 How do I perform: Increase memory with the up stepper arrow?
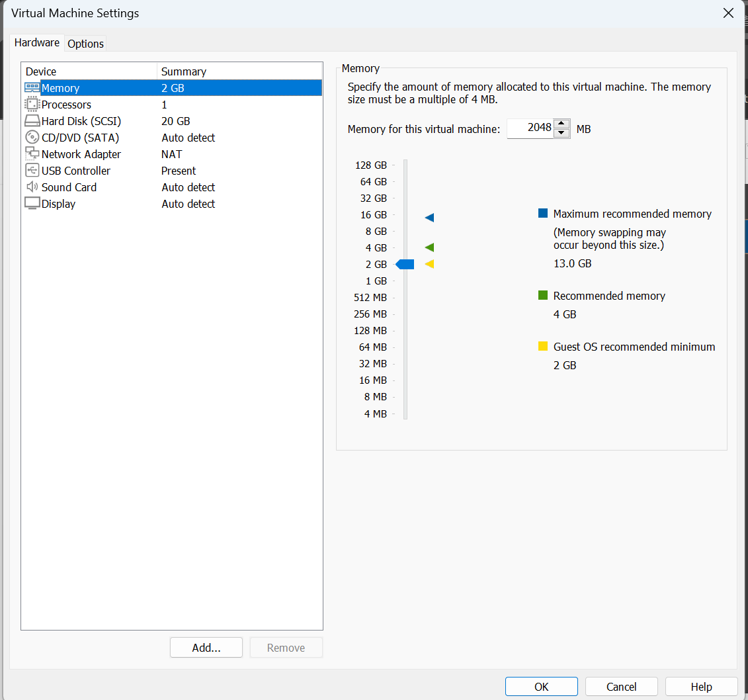pos(561,124)
